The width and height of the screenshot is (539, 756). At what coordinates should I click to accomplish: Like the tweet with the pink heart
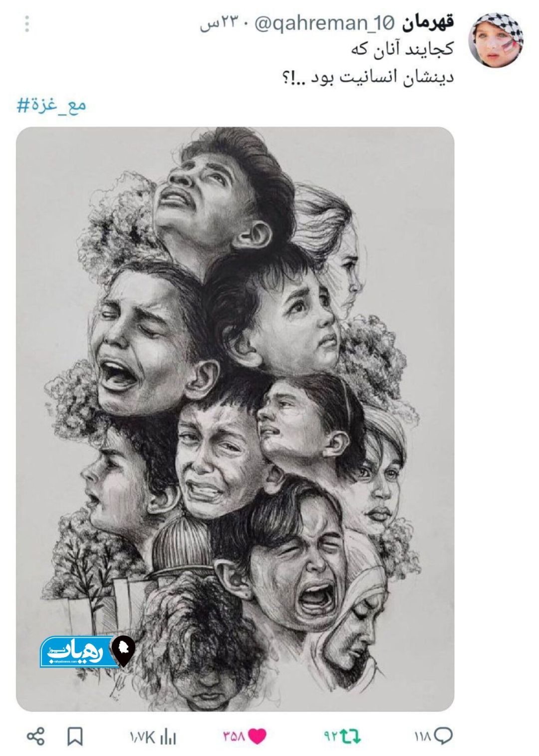tap(257, 737)
